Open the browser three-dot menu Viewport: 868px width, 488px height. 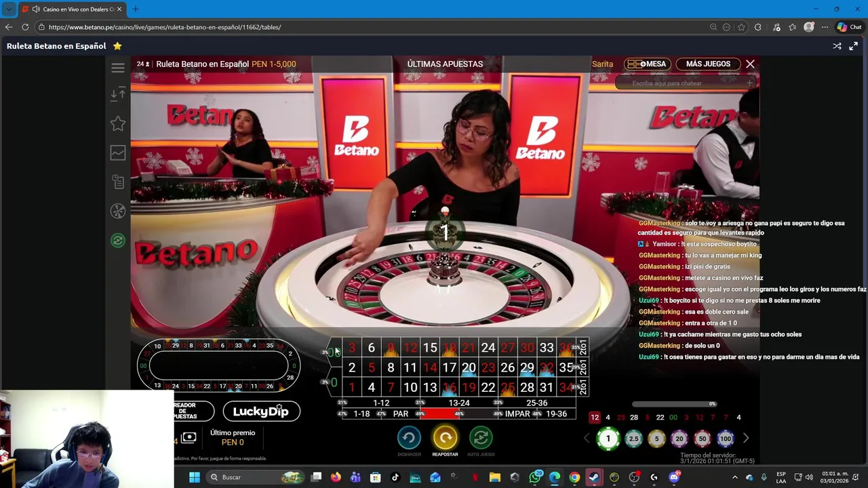click(x=825, y=27)
